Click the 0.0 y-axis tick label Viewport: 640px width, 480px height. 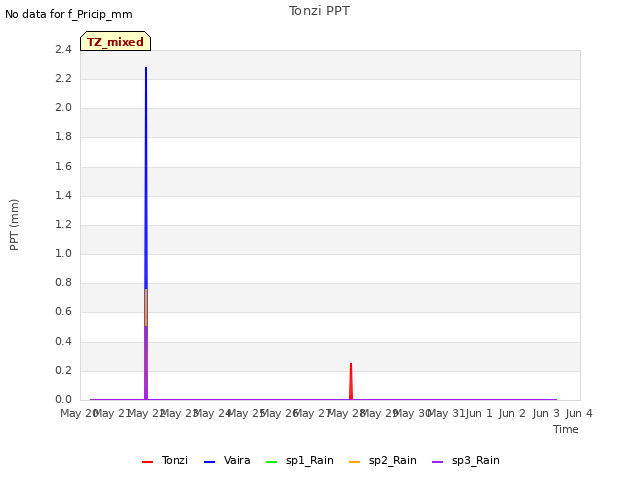(63, 399)
